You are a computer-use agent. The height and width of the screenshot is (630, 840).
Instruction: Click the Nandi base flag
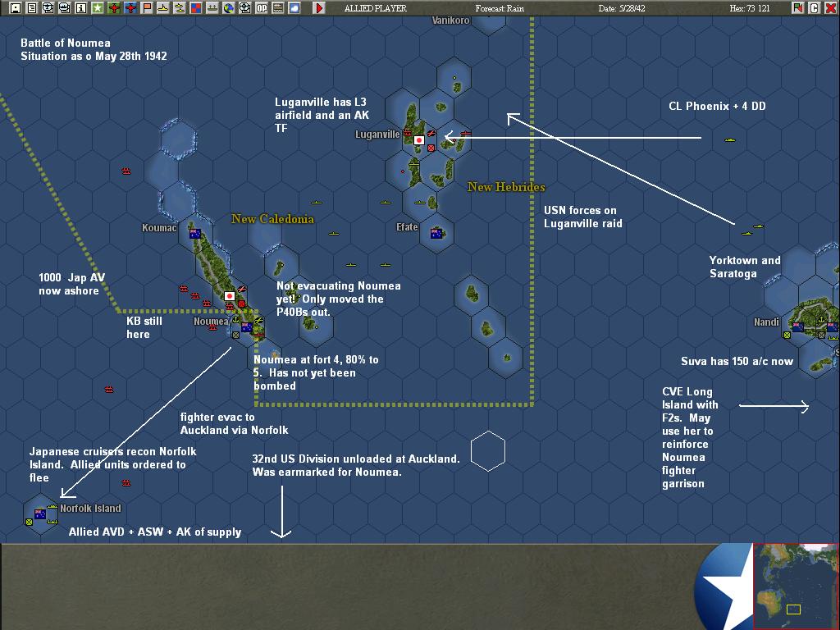point(798,326)
